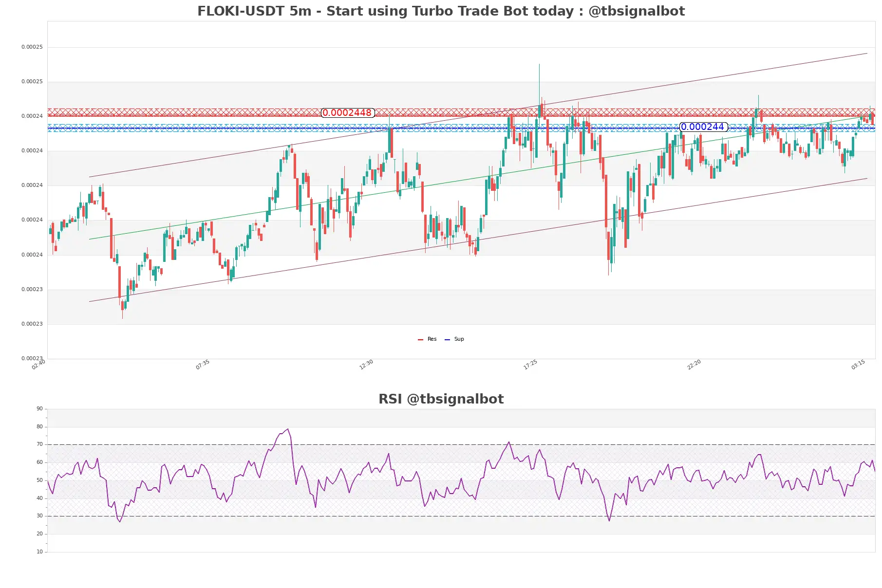Click the RSI axis value 40
The image size is (882, 588).
tap(39, 498)
